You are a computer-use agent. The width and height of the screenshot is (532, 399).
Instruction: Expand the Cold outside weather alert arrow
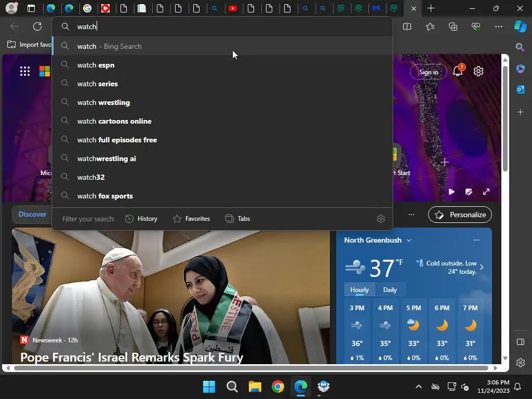coord(482,267)
